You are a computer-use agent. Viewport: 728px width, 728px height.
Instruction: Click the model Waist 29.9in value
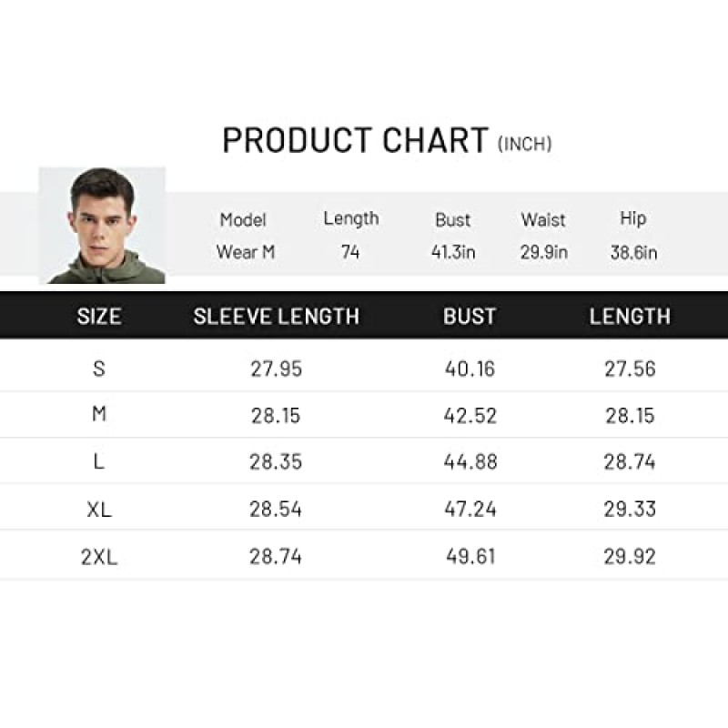click(543, 252)
